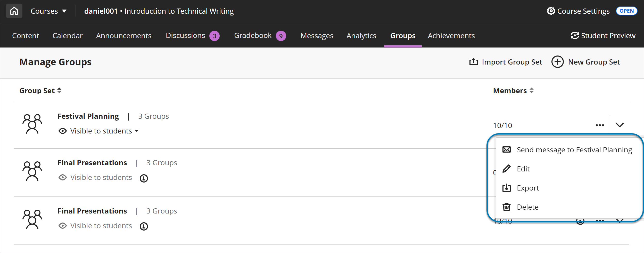Click the Festival Planning group set icon
644x253 pixels.
coord(32,124)
